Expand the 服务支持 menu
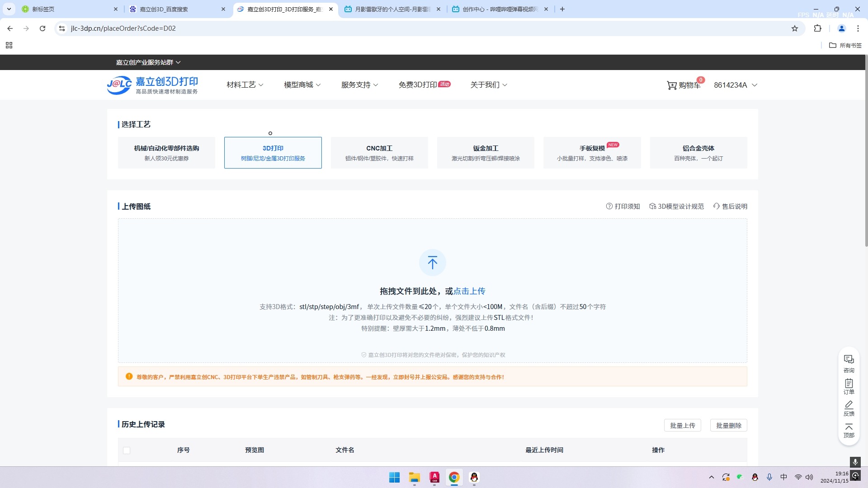Screen dimensions: 868x488 pyautogui.click(x=360, y=85)
